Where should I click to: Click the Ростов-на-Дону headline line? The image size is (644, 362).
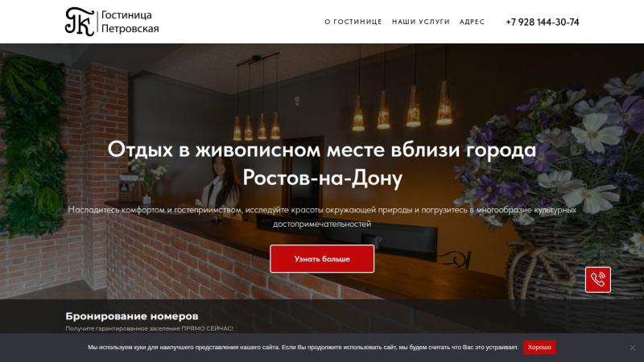click(x=323, y=178)
